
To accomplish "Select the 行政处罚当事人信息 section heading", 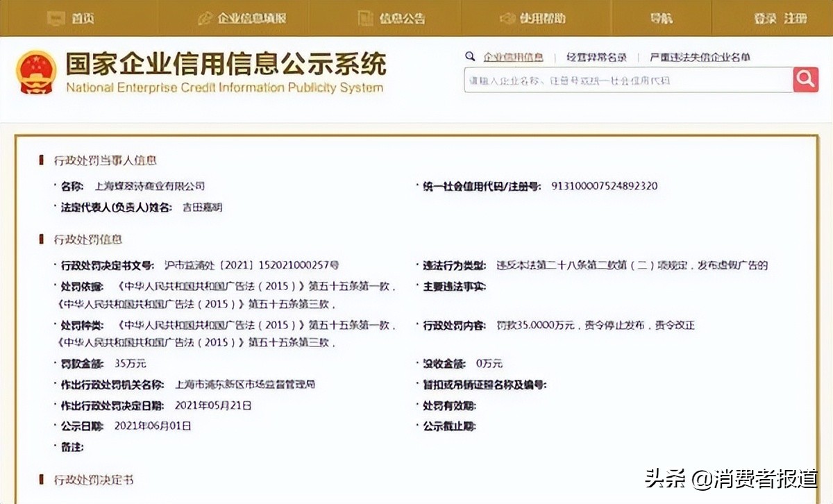I will click(106, 160).
